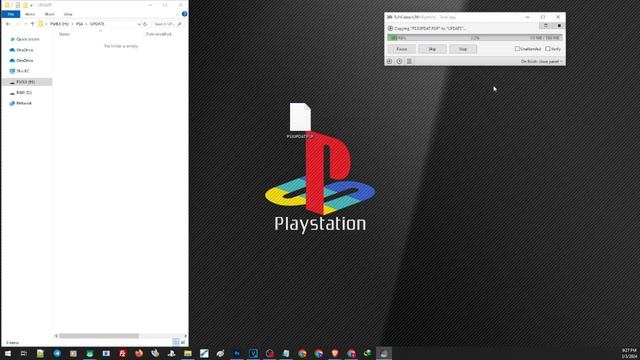Open the recent locations dropdown arrow
640x360 pixels.
tap(25, 24)
